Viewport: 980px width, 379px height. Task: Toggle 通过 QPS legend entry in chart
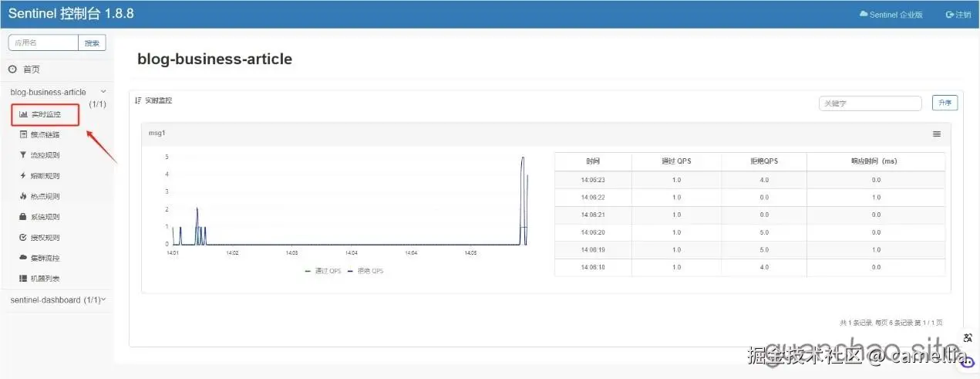[323, 271]
